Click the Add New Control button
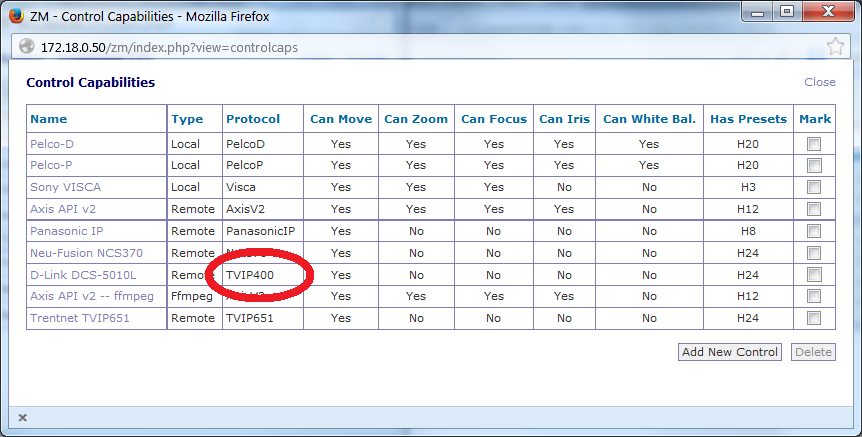The width and height of the screenshot is (862, 437). [730, 352]
